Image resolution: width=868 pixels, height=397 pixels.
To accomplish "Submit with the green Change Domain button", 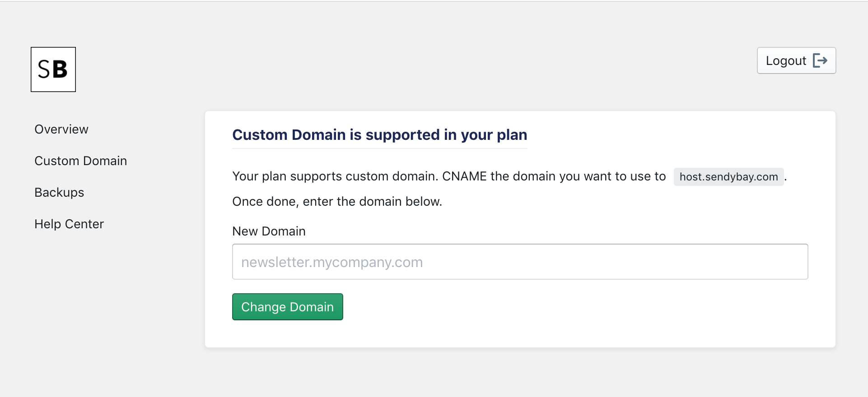I will click(x=288, y=307).
